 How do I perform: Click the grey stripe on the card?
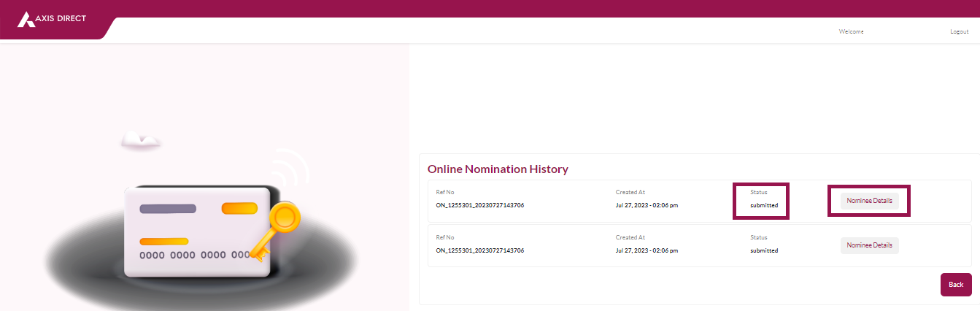(x=168, y=209)
